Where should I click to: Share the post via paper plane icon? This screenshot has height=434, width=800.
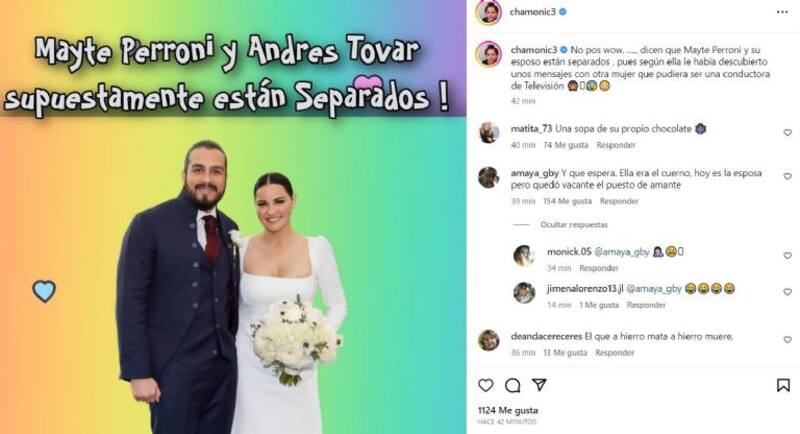tap(539, 385)
